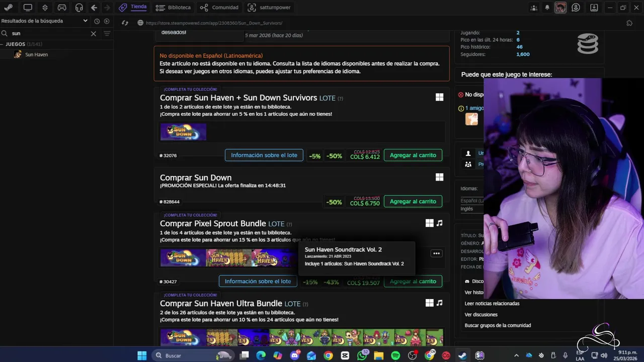Image resolution: width=644 pixels, height=362 pixels.
Task: Open the Sun Down thumbnail in the first bundle
Action: click(x=183, y=132)
